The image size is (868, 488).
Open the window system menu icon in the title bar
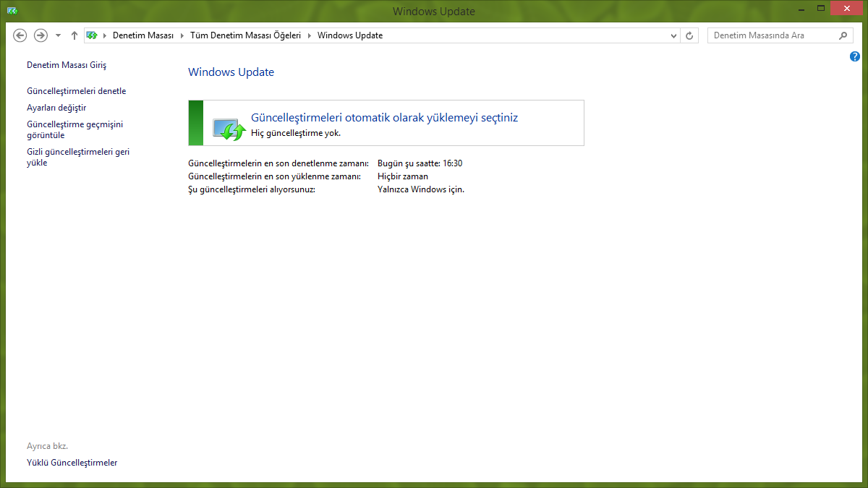coord(12,11)
